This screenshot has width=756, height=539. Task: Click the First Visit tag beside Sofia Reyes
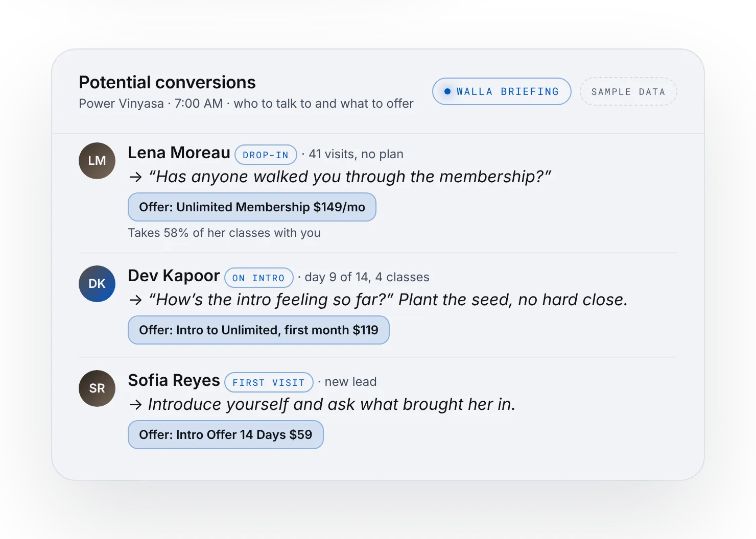click(x=269, y=382)
